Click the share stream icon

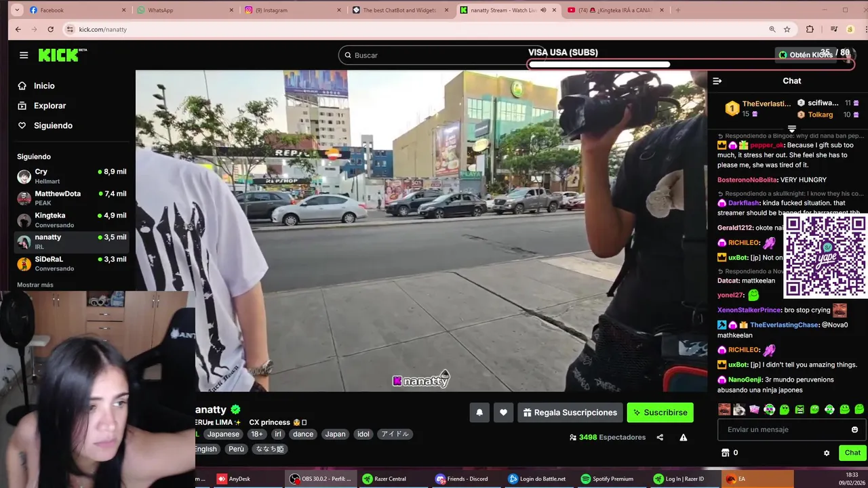[660, 438]
